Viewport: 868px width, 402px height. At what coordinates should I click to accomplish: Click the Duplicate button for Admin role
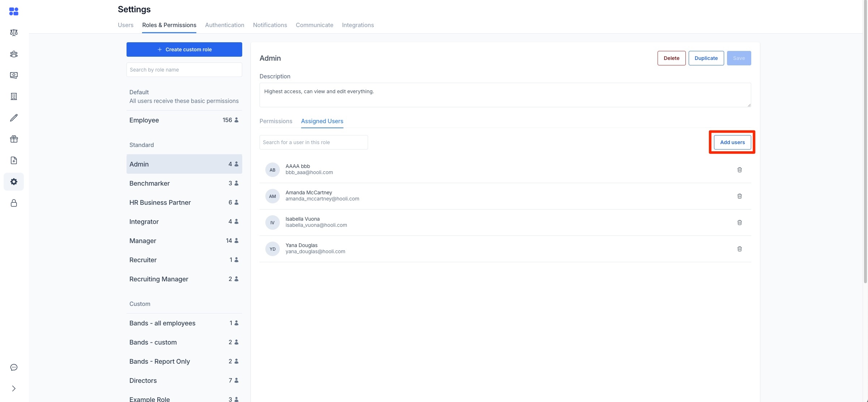tap(706, 58)
